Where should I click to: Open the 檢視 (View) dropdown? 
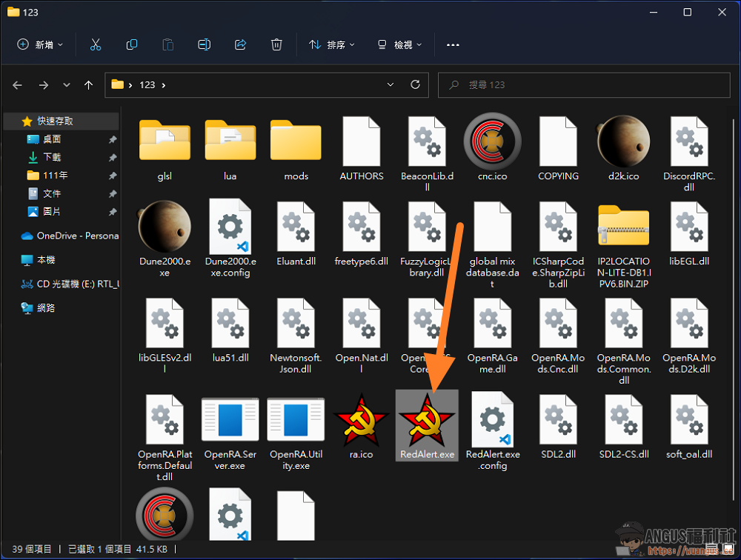coord(400,45)
